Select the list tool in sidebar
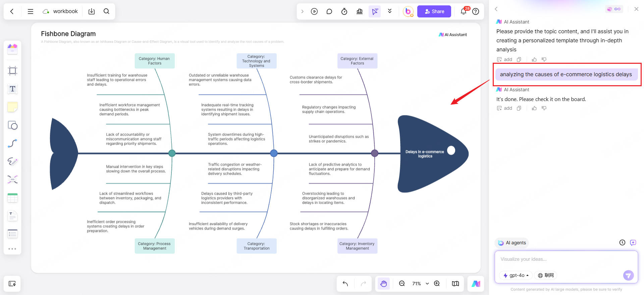 coord(12,234)
